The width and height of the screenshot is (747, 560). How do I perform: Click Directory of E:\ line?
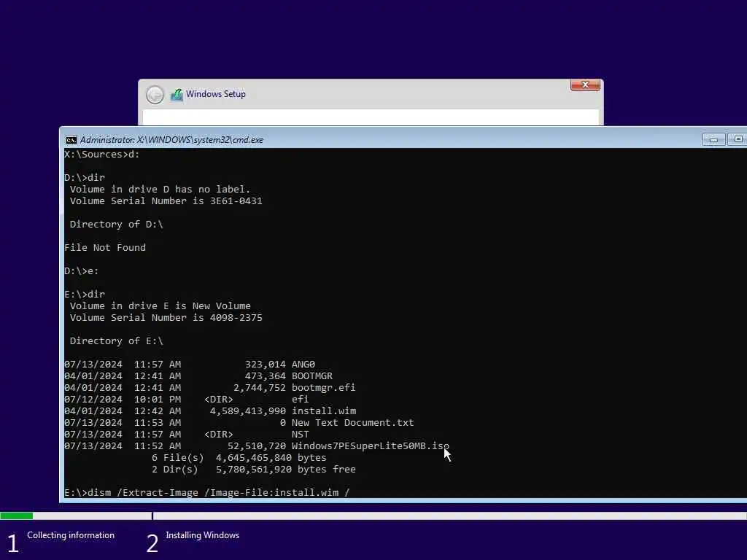(116, 341)
